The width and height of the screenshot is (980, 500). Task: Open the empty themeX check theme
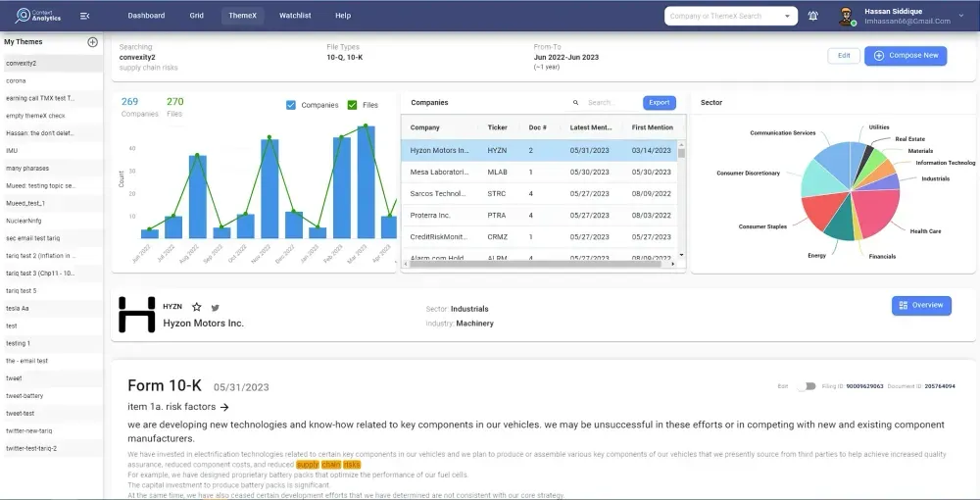(53, 116)
